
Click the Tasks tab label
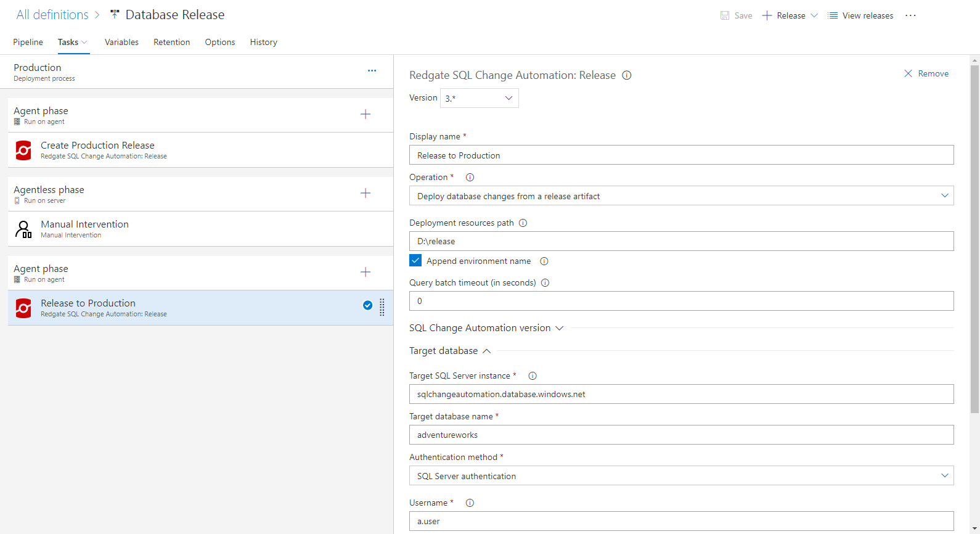click(x=68, y=42)
